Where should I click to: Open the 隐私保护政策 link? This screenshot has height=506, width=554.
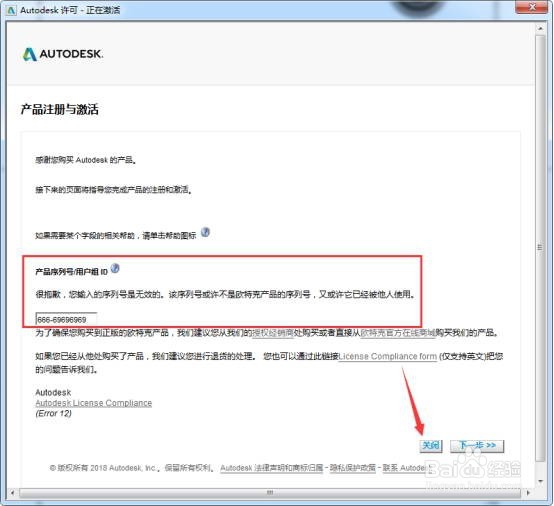pyautogui.click(x=353, y=468)
